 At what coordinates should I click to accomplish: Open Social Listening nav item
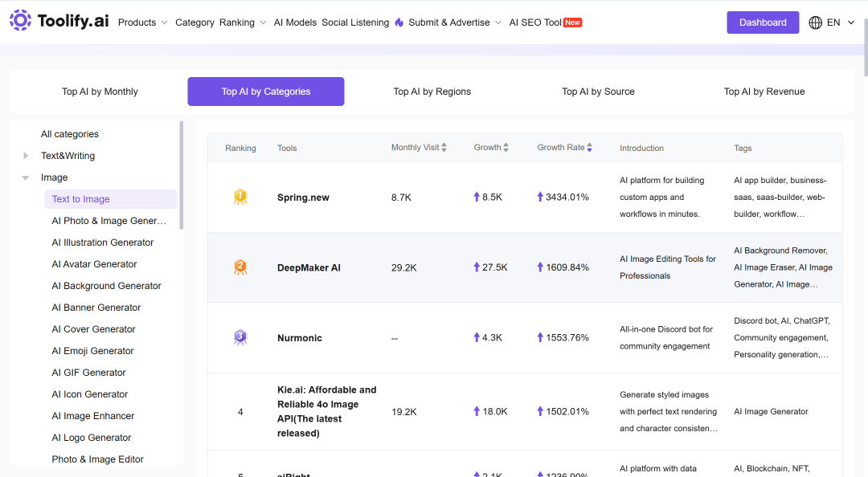[355, 22]
